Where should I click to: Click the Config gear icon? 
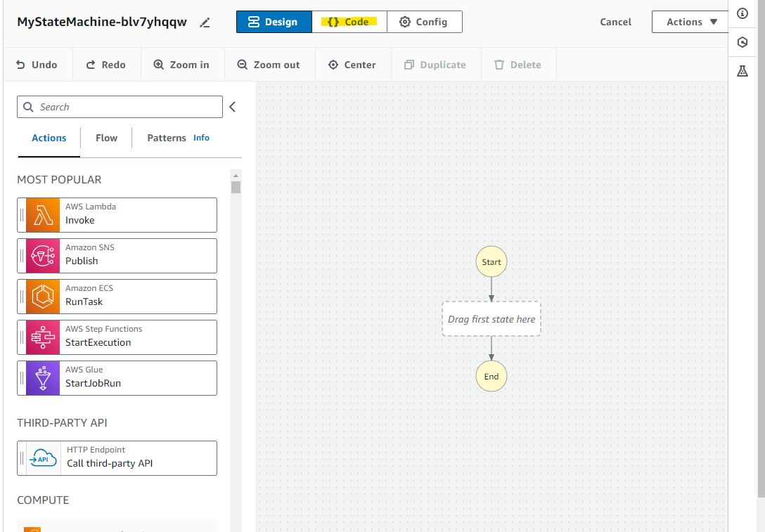(405, 22)
